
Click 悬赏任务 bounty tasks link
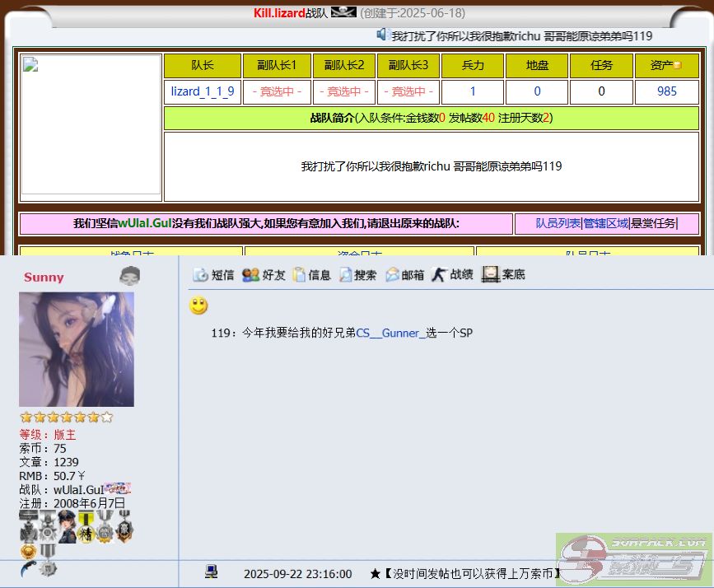click(x=653, y=223)
